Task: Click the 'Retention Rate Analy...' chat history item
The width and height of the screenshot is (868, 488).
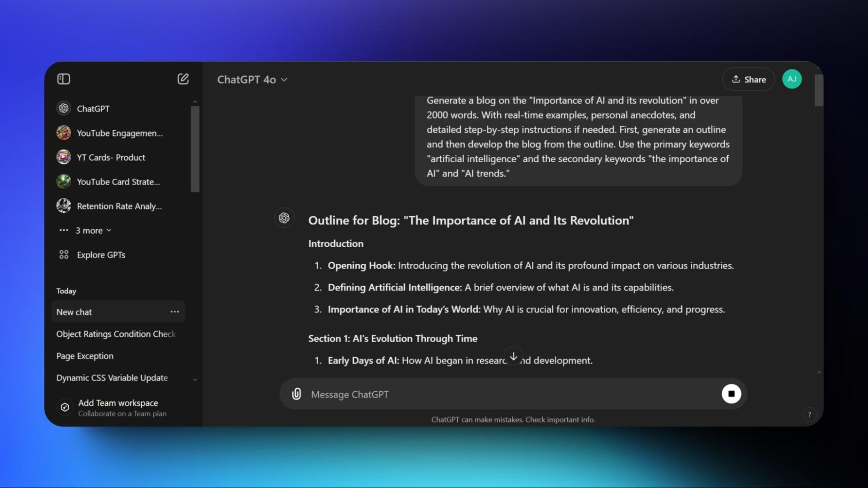Action: (x=119, y=206)
